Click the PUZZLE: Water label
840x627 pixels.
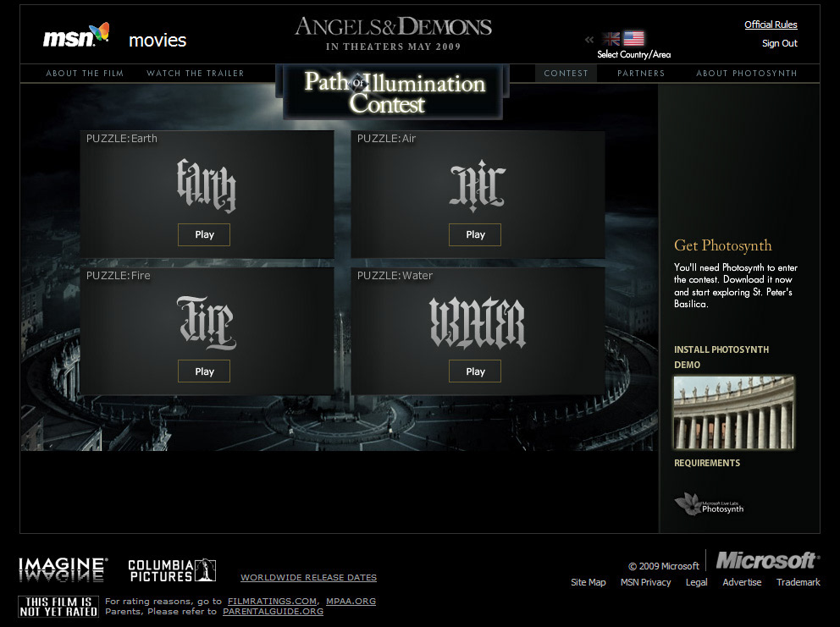(x=395, y=276)
